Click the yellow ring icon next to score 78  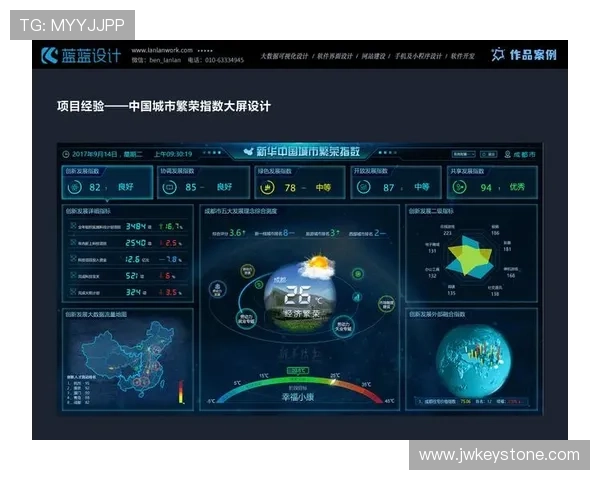point(267,188)
